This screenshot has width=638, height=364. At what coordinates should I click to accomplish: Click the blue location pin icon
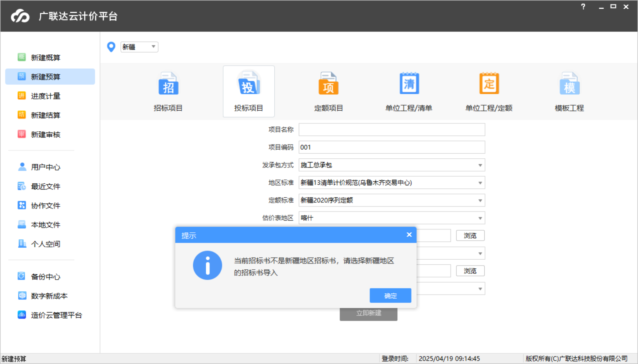(111, 47)
